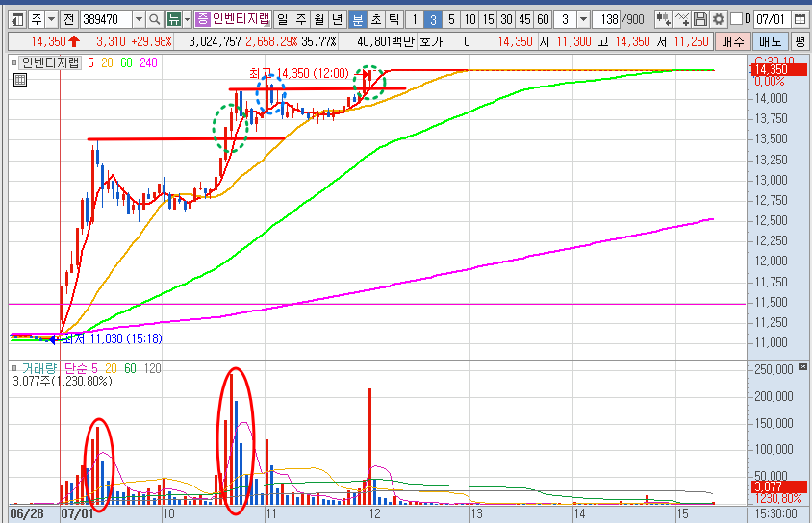Click the 인벤티지랩 chart legend label
Screen dimensions: 812x523
[50, 63]
